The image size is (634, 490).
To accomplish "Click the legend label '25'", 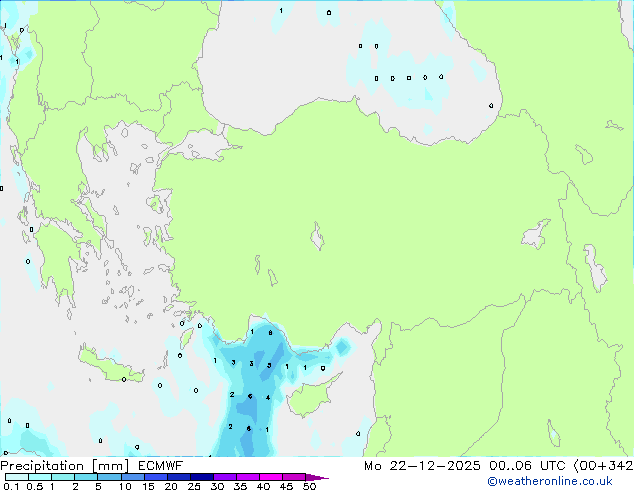I will click(194, 486).
